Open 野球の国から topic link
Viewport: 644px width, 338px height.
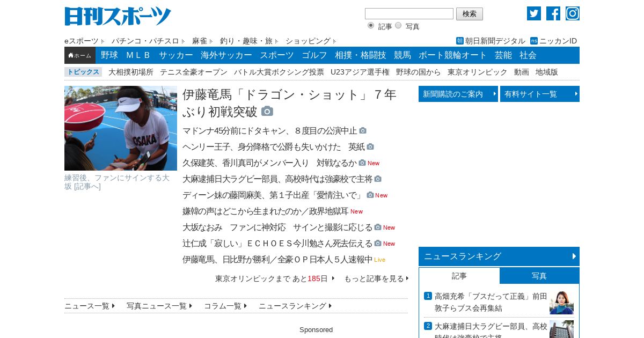(x=419, y=72)
